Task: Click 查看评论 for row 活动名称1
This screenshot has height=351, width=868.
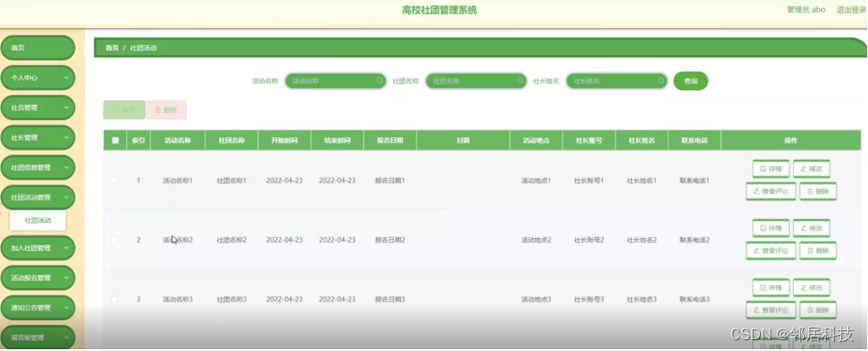Action: (771, 192)
